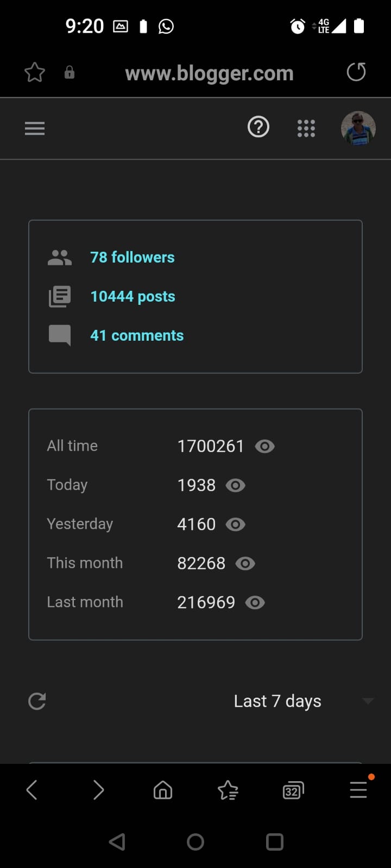Tap the Android home circle button
Image resolution: width=391 pixels, height=868 pixels.
(x=195, y=842)
